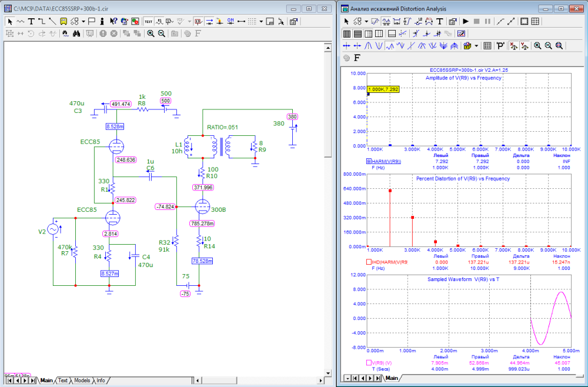
Task: Expand the dropdown arrow beside the yellow padlock icon
Action: [476, 45]
